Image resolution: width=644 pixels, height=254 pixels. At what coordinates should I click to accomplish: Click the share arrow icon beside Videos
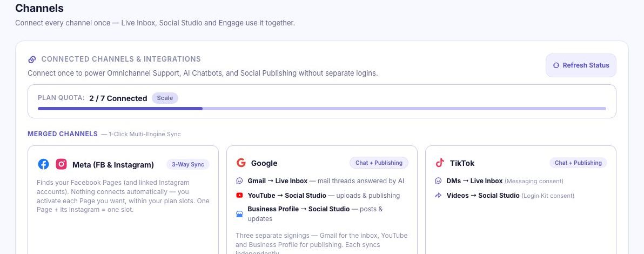[438, 195]
